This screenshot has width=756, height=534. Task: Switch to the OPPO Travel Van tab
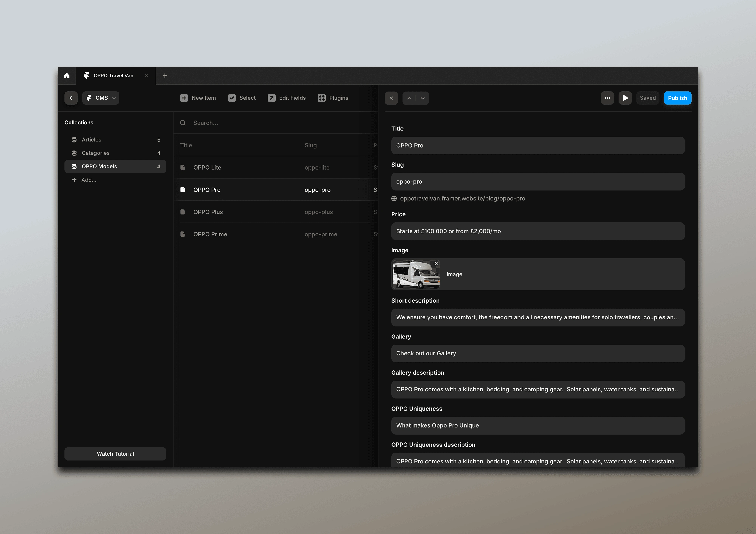click(113, 75)
